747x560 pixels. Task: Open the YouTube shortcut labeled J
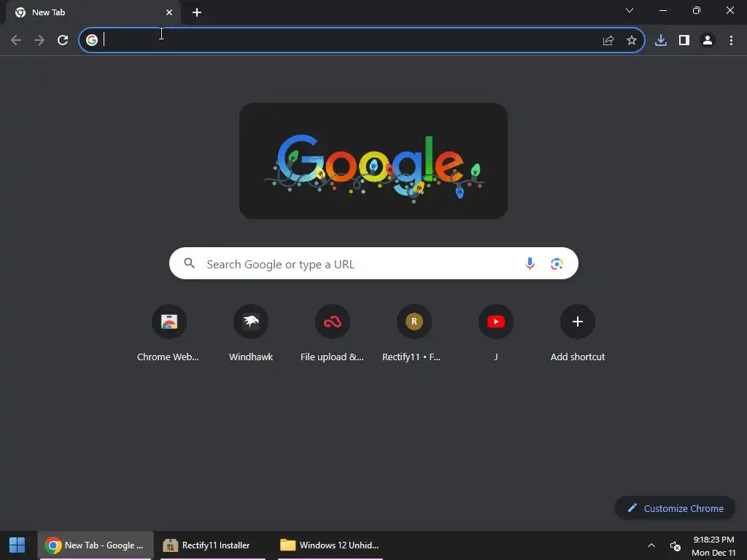tap(496, 322)
